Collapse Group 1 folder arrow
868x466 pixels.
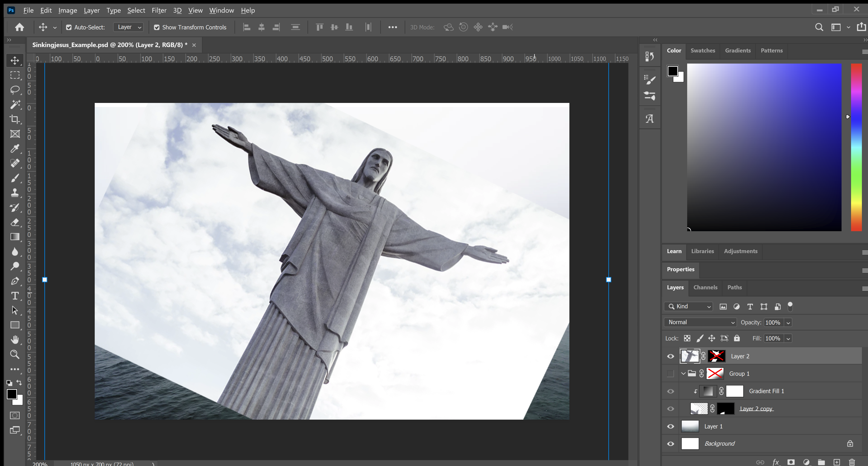pyautogui.click(x=683, y=374)
